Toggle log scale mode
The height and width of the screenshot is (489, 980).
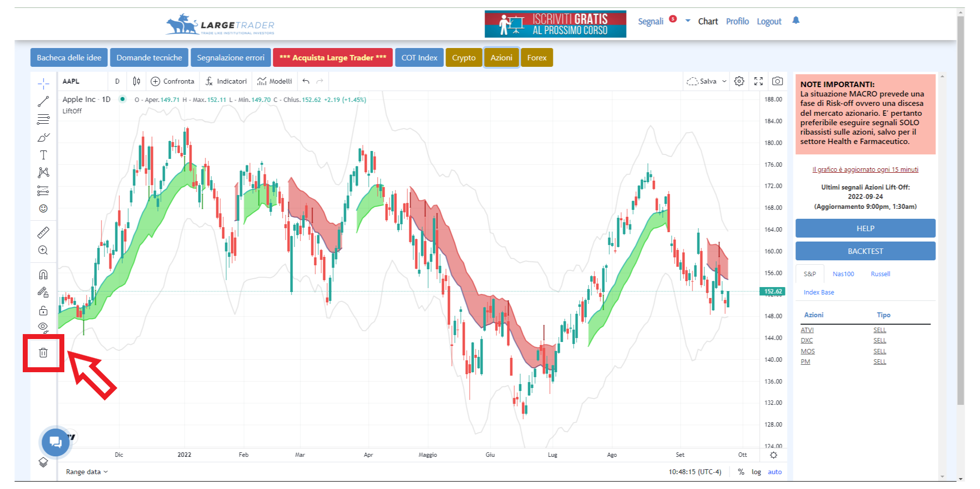coord(756,472)
